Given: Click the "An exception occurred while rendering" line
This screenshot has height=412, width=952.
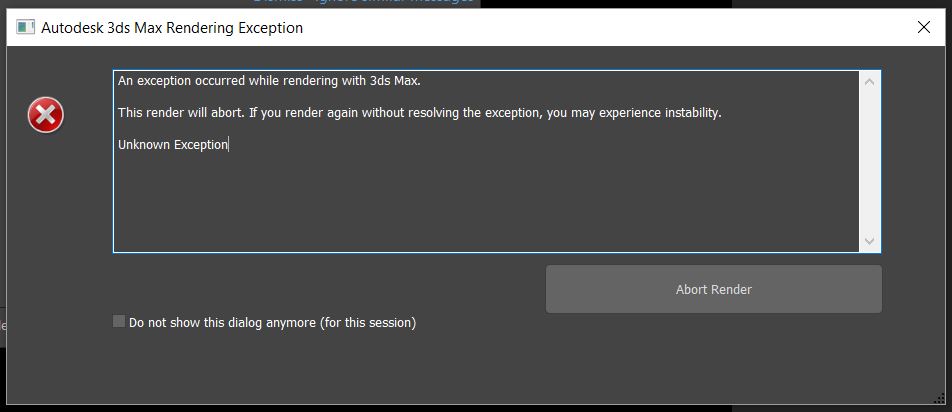Looking at the screenshot, I should tap(268, 81).
